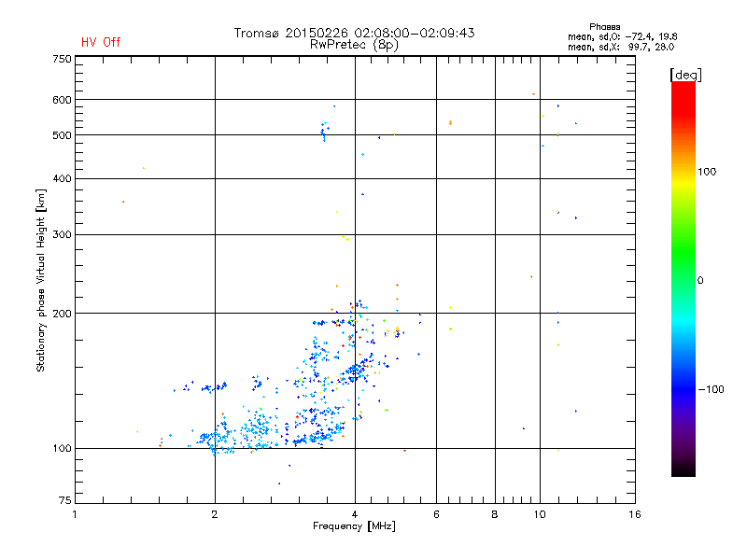747x560 pixels.
Task: Click the 16 MHz frequency tick label
Action: tap(635, 514)
